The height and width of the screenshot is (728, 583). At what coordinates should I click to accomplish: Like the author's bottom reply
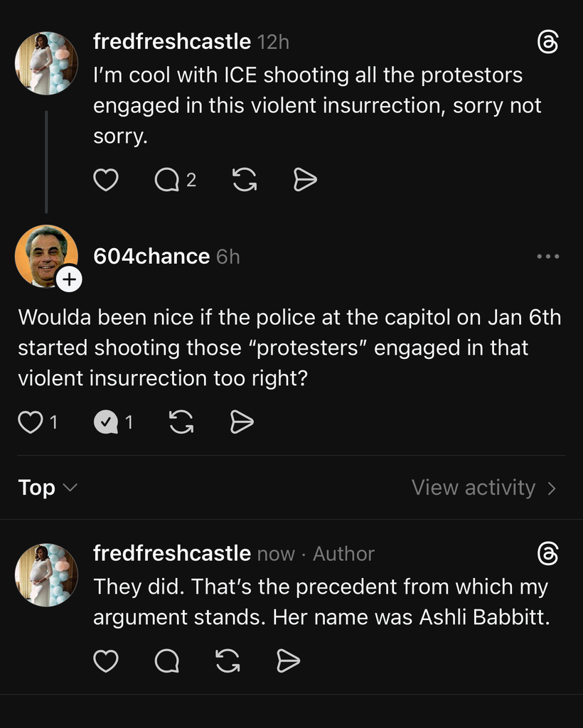click(x=106, y=660)
